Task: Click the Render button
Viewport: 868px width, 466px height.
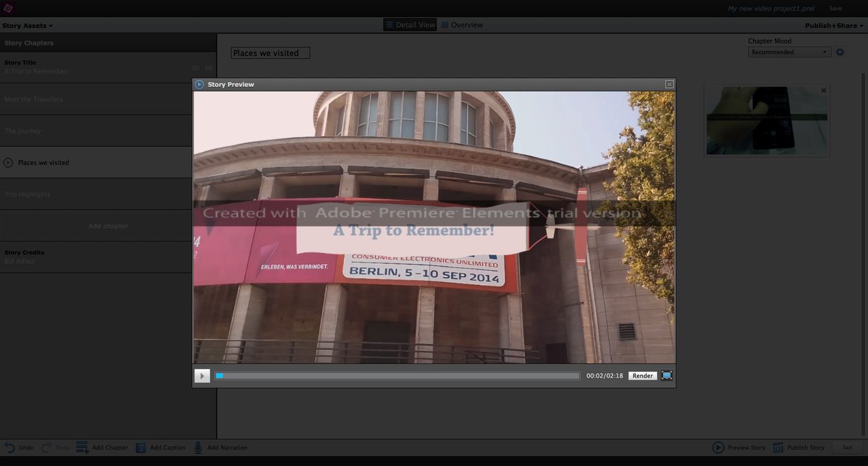Action: 643,376
